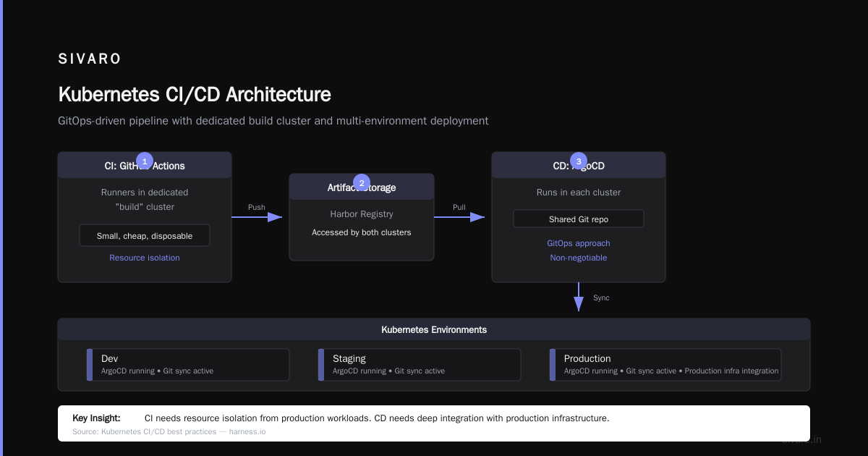The width and height of the screenshot is (868, 456).
Task: Select the Production environment card
Action: tap(665, 365)
